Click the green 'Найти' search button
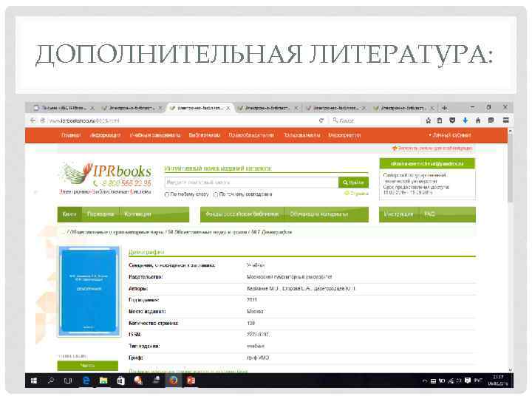 coord(353,183)
